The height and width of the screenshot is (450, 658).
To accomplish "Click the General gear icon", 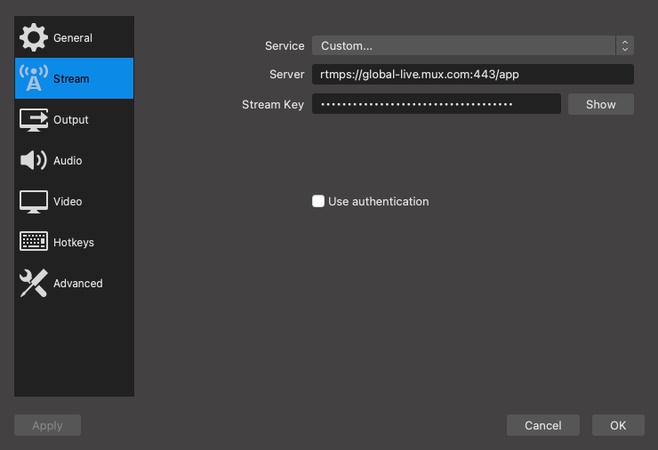I will (34, 38).
